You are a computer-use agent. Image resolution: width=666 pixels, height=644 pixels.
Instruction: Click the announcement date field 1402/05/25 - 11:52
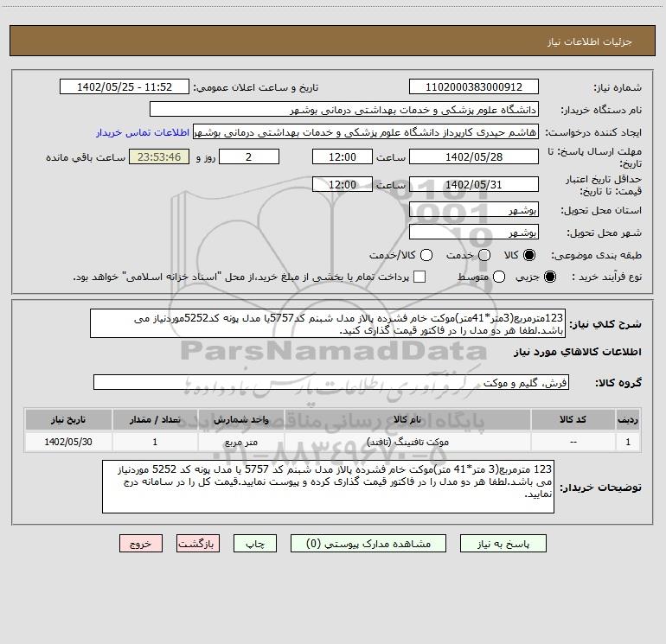[x=125, y=87]
